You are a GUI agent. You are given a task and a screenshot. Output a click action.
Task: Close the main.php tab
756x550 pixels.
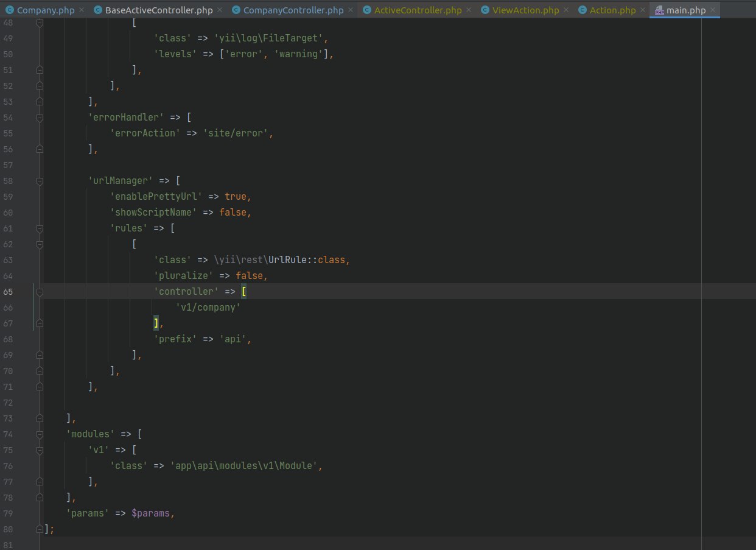pyautogui.click(x=713, y=10)
